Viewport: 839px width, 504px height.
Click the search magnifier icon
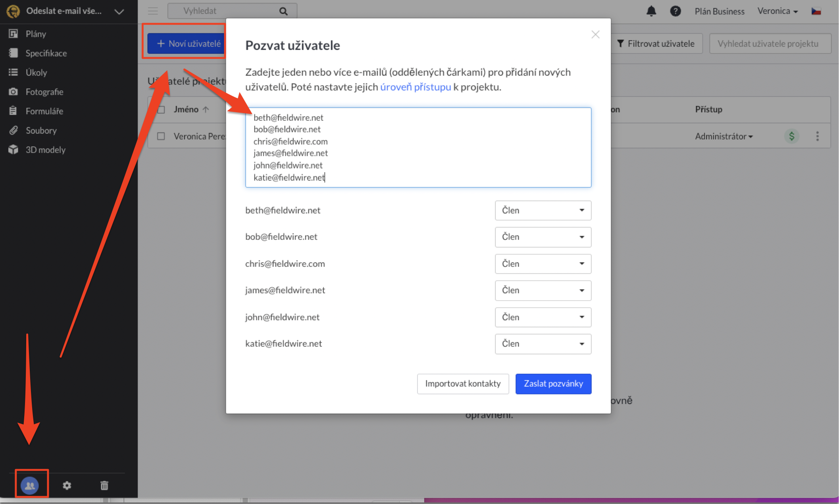click(x=283, y=11)
